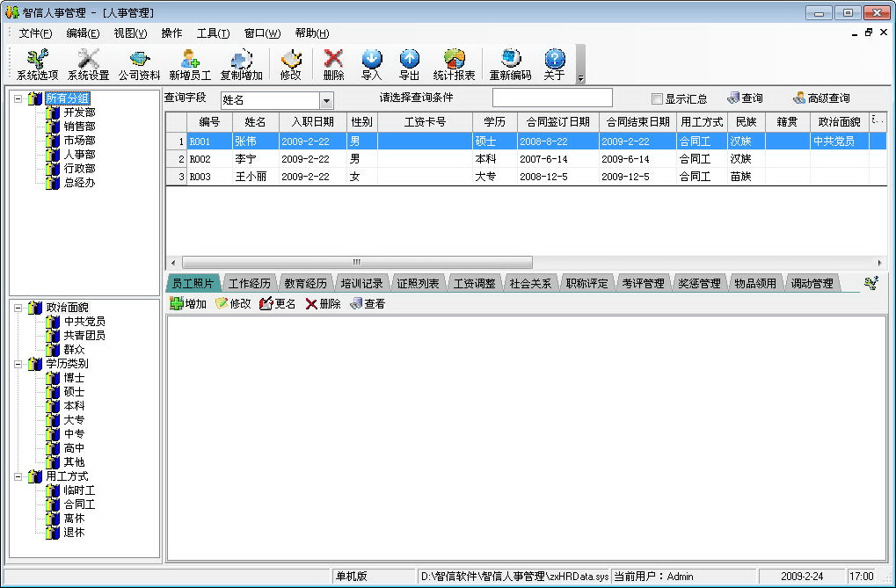This screenshot has height=588, width=896.
Task: Toggle the 显示汇总 checkbox
Action: [657, 98]
